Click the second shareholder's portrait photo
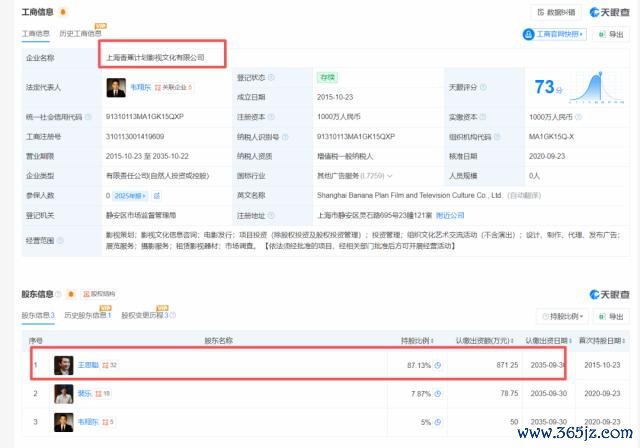 (x=64, y=394)
